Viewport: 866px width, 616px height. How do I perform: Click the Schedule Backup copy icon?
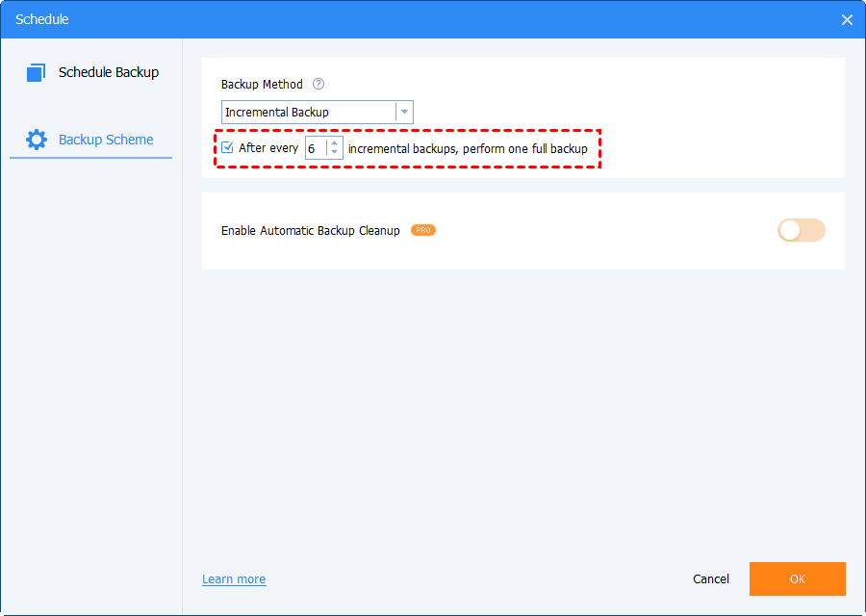tap(36, 72)
